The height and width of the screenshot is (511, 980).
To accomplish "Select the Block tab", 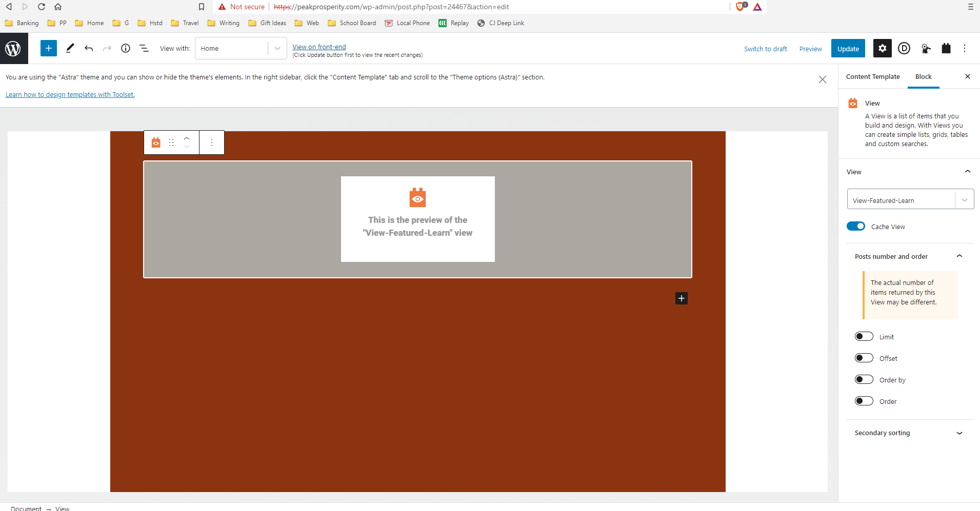I will pyautogui.click(x=923, y=76).
